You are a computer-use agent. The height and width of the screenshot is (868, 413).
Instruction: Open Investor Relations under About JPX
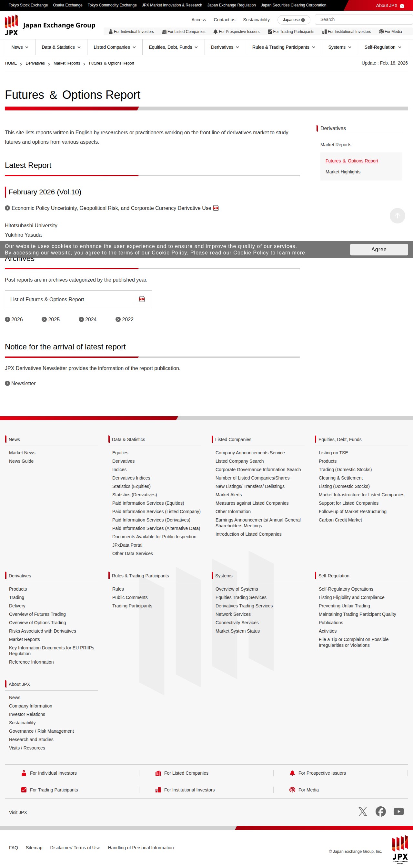(27, 714)
